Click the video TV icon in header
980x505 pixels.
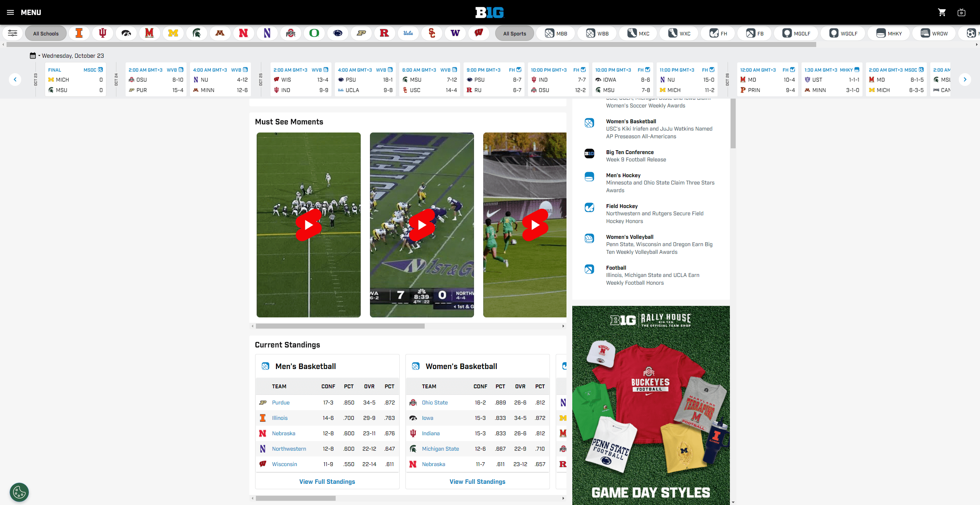click(x=962, y=12)
